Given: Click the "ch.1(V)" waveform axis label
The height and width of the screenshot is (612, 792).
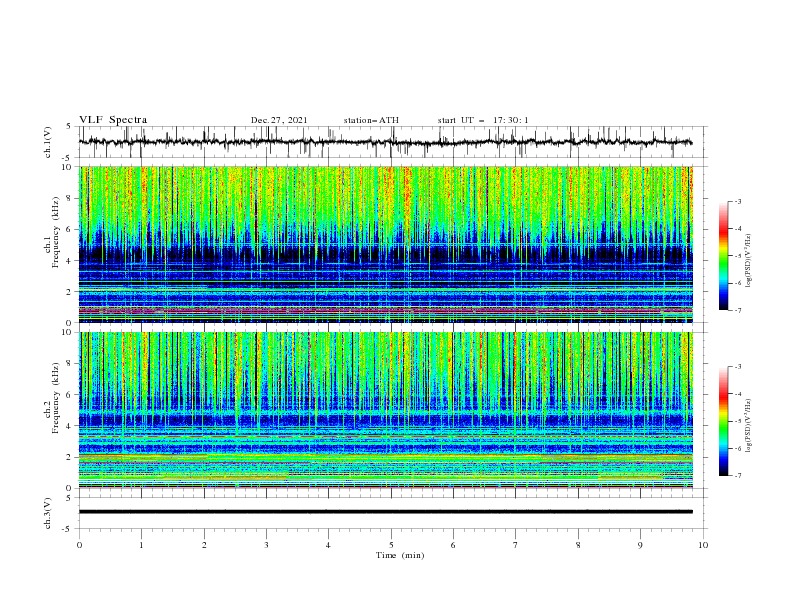Looking at the screenshot, I should click(48, 142).
